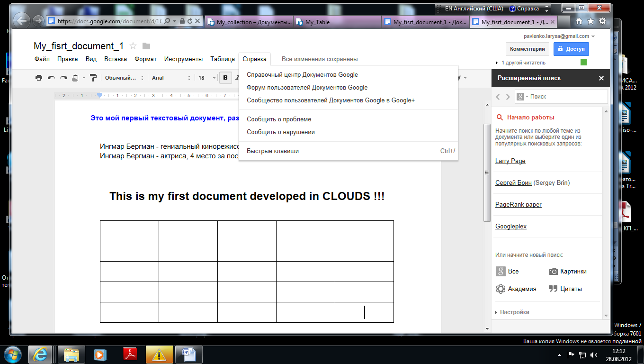Viewport: 644px width, 364px height.
Task: Open the Google search type dropdown
Action: pos(522,97)
